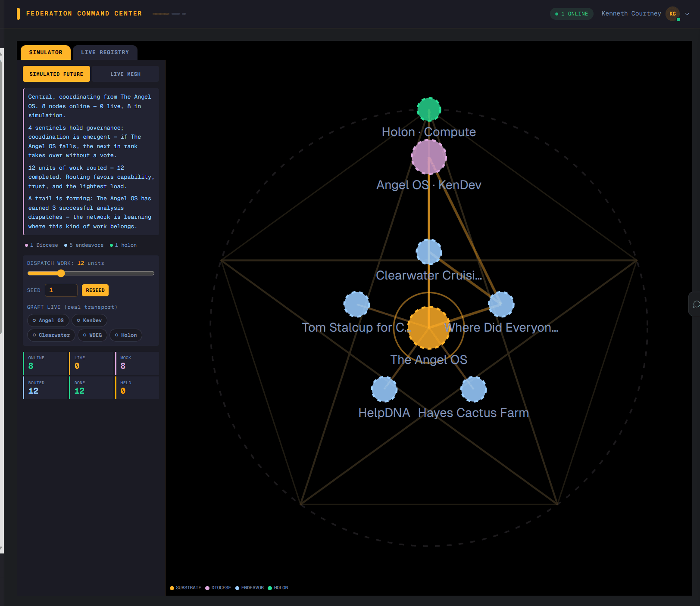
Task: Adjust the Dispatch Work slider handle
Action: 61,273
